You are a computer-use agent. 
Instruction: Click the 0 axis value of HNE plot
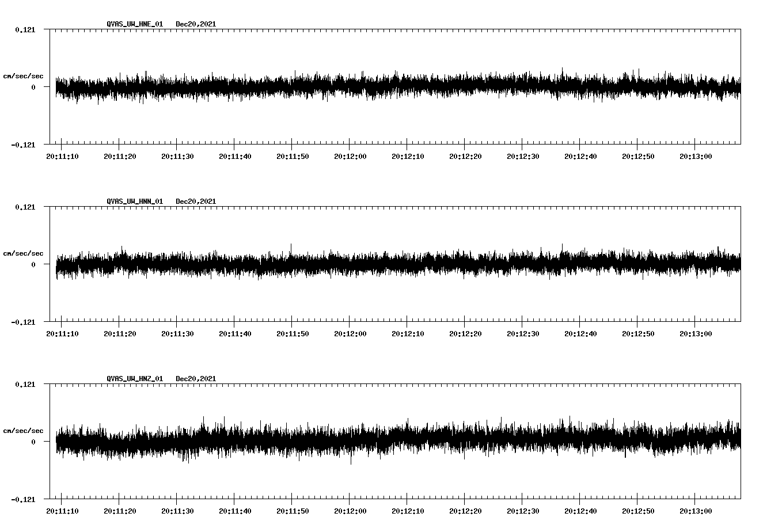[x=33, y=87]
